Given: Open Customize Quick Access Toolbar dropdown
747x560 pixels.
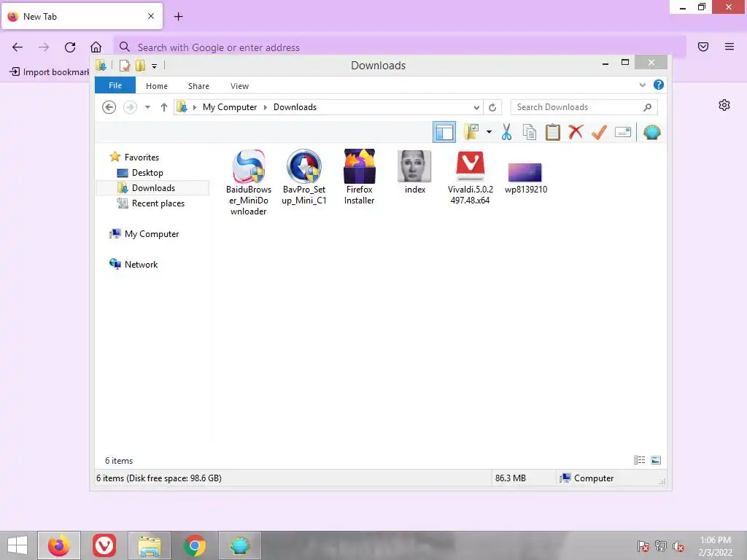Looking at the screenshot, I should 155,66.
